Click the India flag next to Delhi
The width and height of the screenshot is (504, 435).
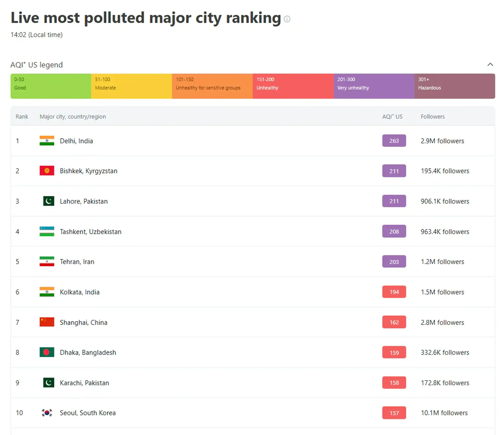click(x=47, y=141)
